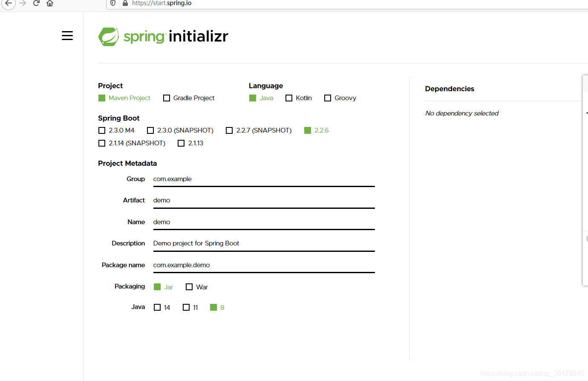
Task: Go forward in the browser
Action: [23, 3]
